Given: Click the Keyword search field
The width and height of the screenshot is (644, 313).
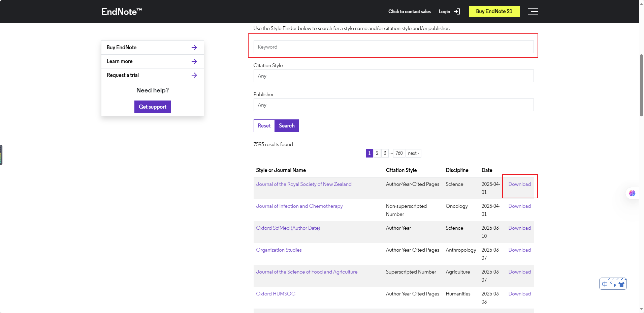Looking at the screenshot, I should [393, 47].
